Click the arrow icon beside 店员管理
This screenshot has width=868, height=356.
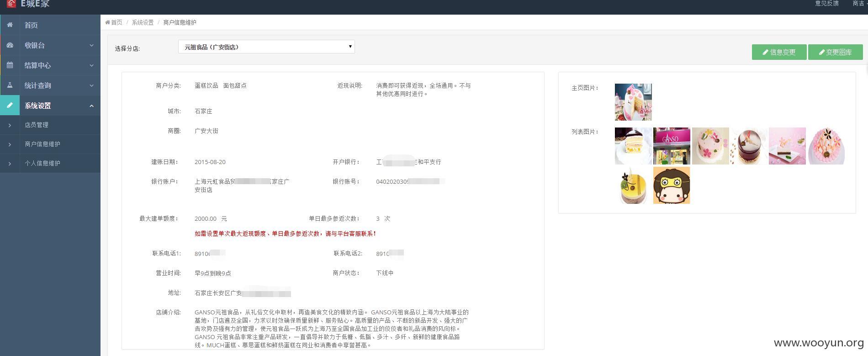pyautogui.click(x=10, y=125)
